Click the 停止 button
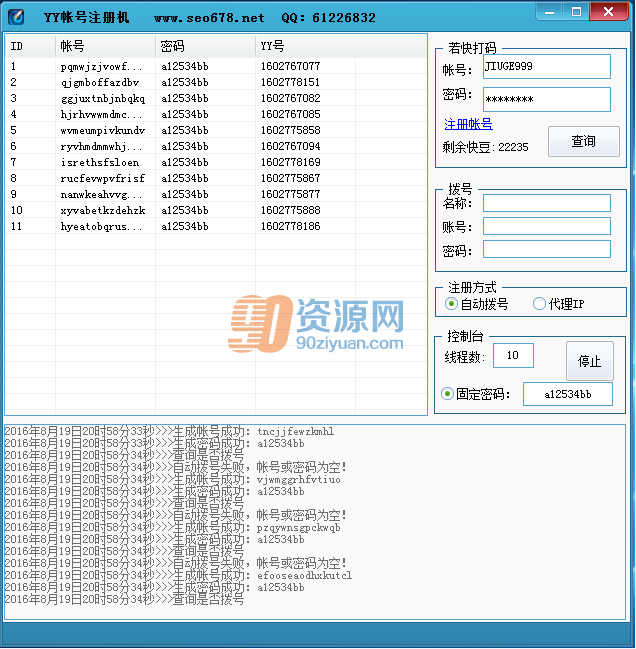Image resolution: width=636 pixels, height=649 pixels. tap(589, 361)
